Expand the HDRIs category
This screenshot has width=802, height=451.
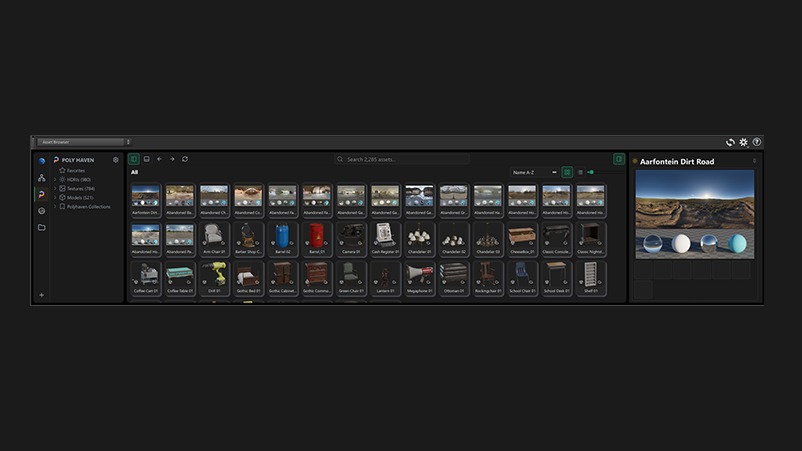tap(56, 179)
